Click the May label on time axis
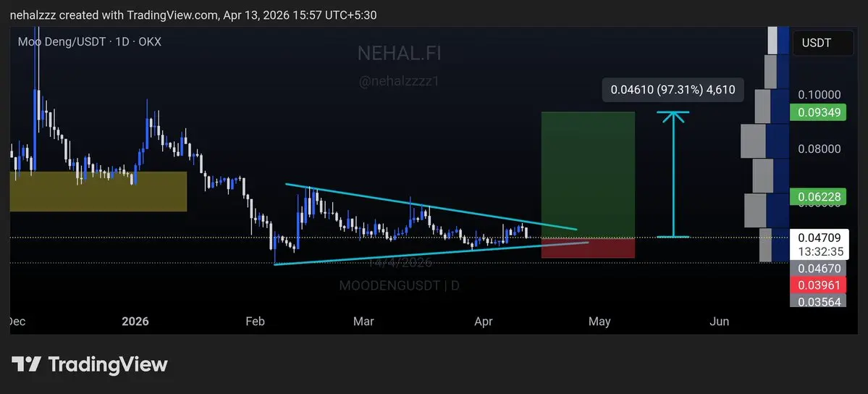This screenshot has height=394, width=868. (599, 322)
